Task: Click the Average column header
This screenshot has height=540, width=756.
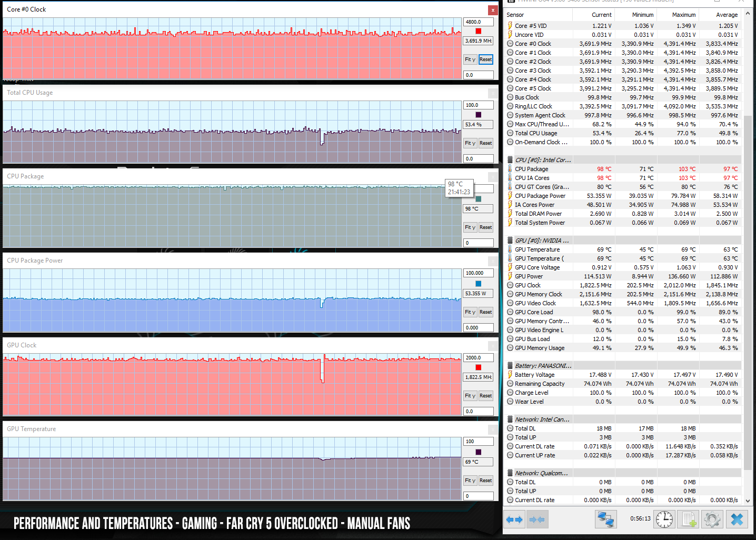Action: [x=720, y=15]
